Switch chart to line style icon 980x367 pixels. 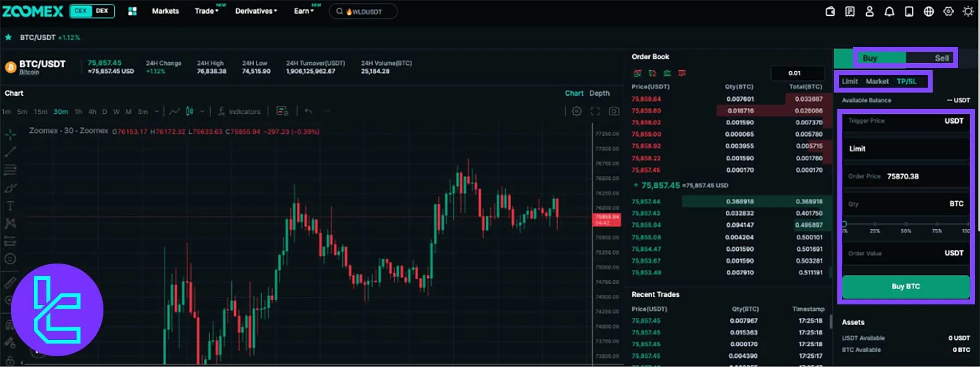click(174, 111)
